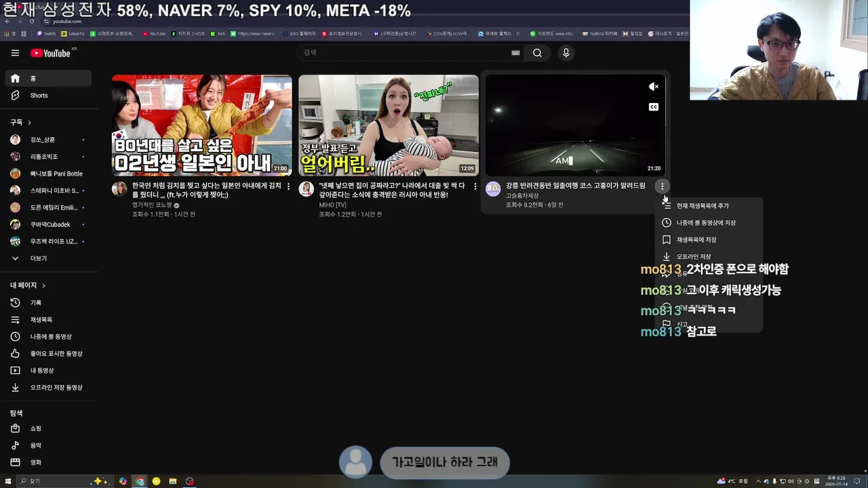
Task: Open 재생목록 playlists in sidebar
Action: click(x=47, y=319)
